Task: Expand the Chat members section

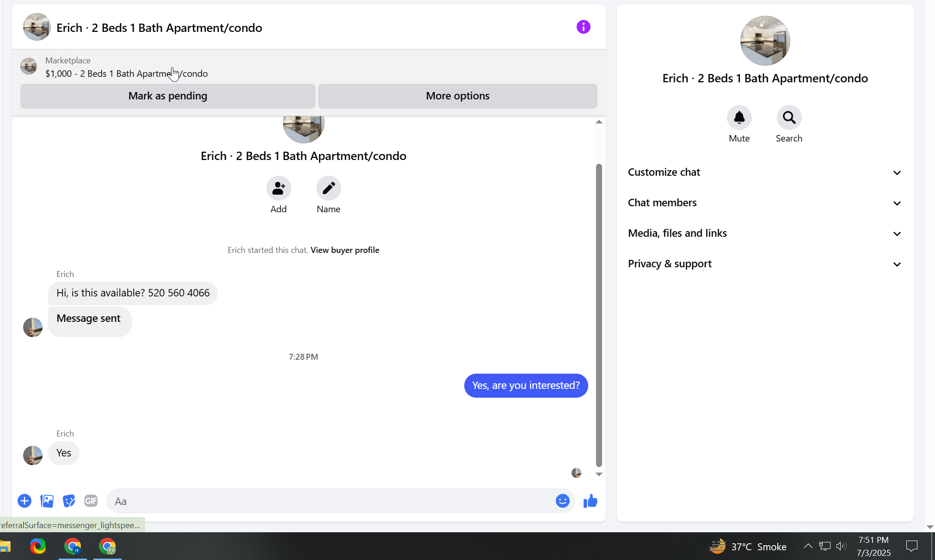Action: (765, 203)
